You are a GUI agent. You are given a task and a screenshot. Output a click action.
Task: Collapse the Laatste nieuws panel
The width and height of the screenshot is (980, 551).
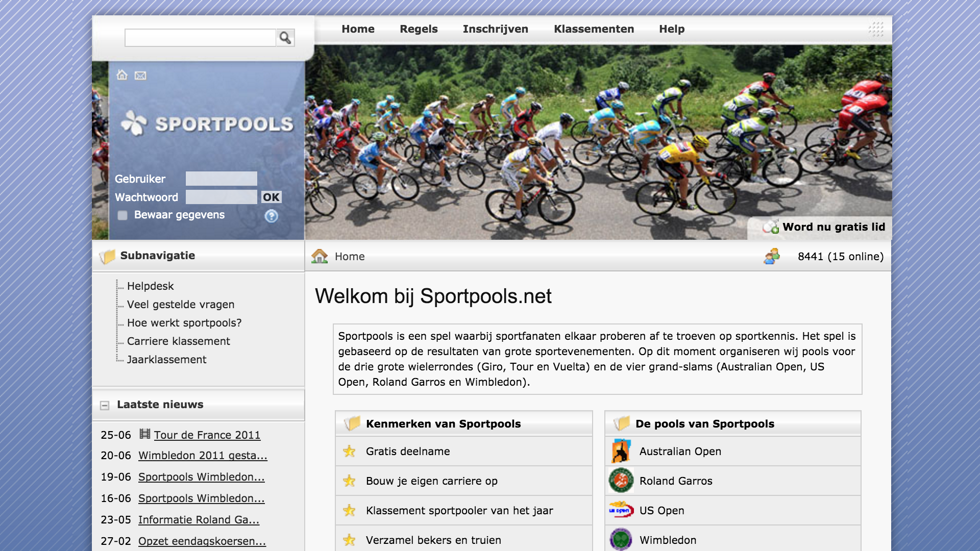point(105,405)
